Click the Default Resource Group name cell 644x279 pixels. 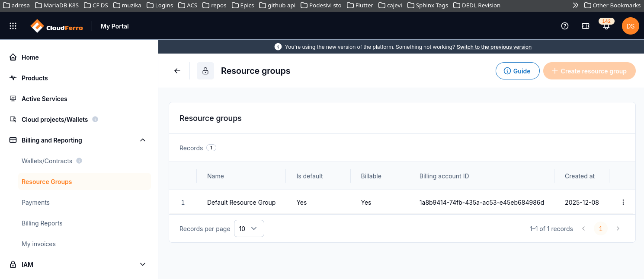point(241,202)
